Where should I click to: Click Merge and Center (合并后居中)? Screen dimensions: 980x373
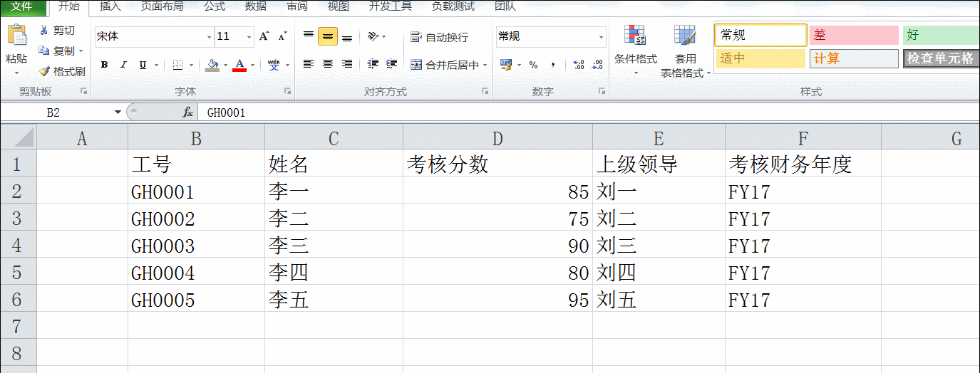pos(445,65)
